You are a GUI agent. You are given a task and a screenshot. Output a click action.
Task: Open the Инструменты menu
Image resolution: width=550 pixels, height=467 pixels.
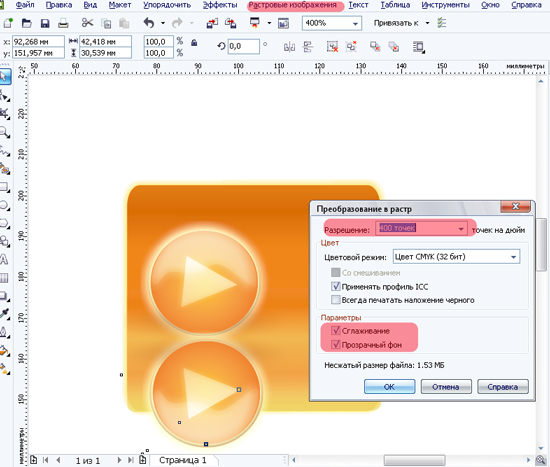pos(445,5)
